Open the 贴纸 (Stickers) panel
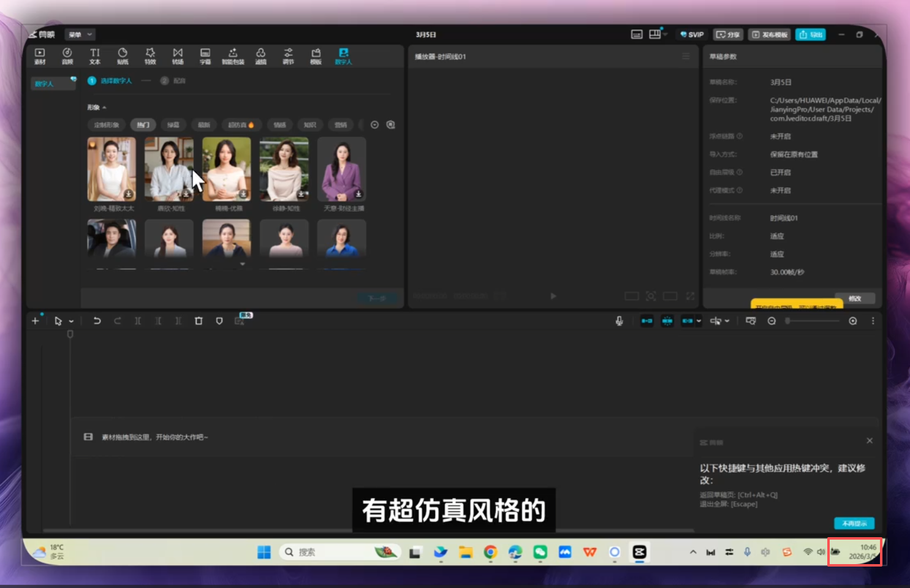The width and height of the screenshot is (910, 588). tap(123, 56)
